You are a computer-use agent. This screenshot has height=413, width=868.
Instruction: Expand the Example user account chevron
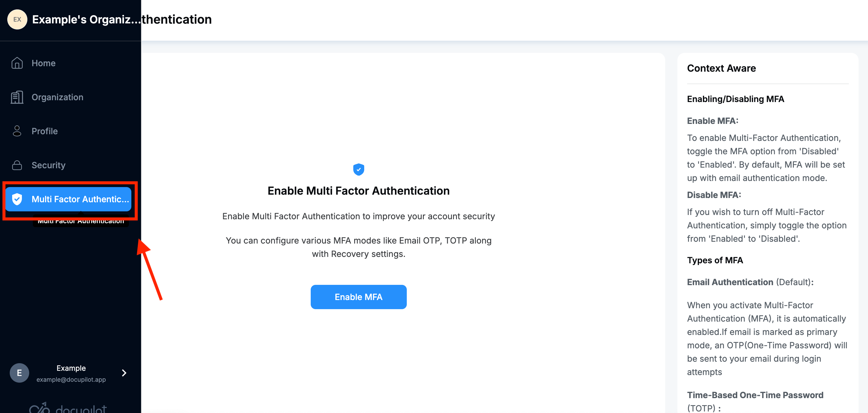[x=124, y=373]
